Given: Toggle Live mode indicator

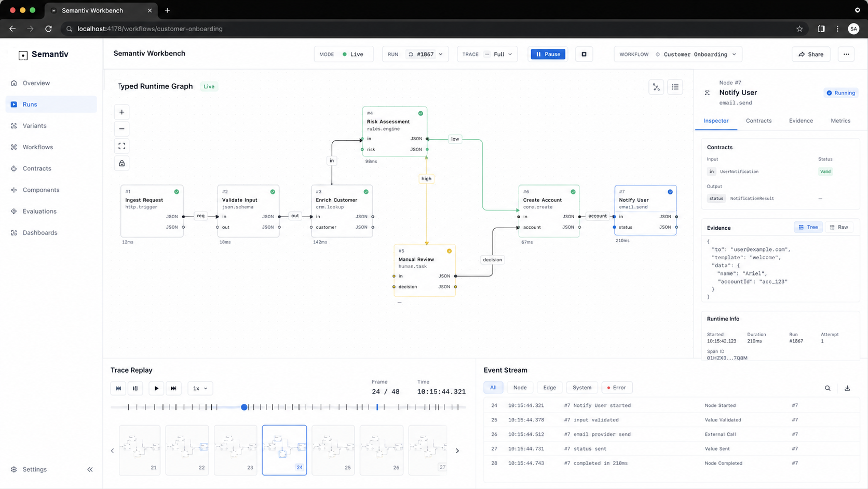Looking at the screenshot, I should 344,54.
